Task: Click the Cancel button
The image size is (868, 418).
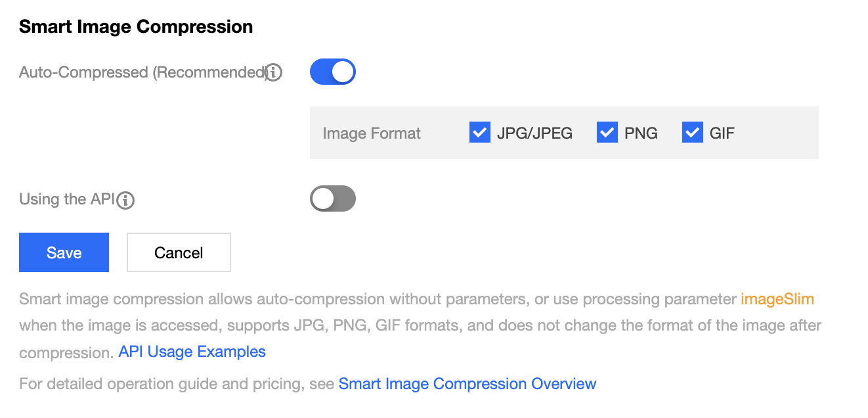Action: tap(179, 252)
